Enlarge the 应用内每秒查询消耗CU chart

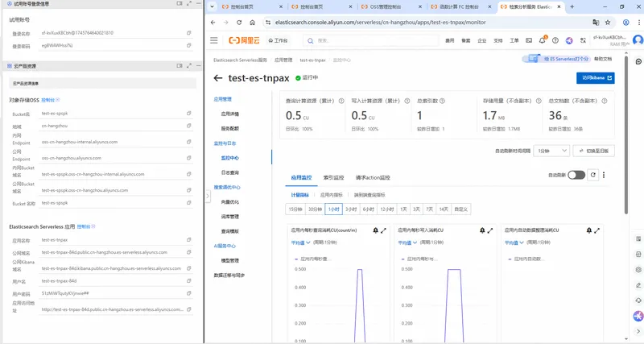pyautogui.click(x=384, y=230)
